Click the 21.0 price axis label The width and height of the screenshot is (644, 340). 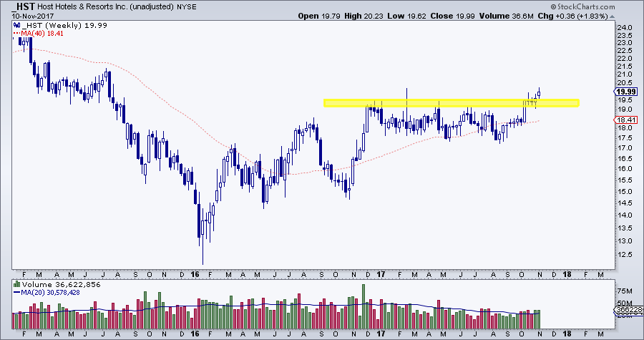(625, 74)
